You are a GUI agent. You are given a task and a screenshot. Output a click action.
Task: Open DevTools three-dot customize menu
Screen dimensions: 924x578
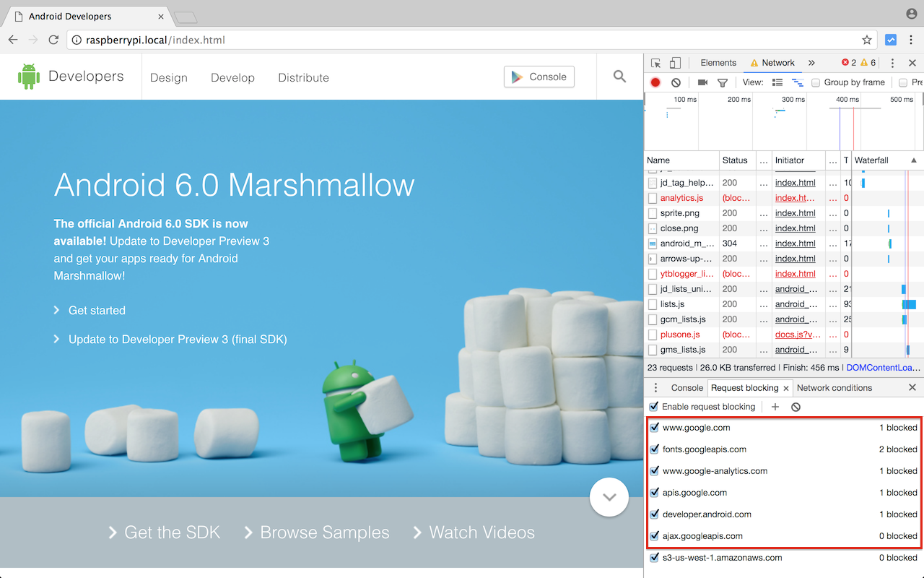[x=892, y=63]
